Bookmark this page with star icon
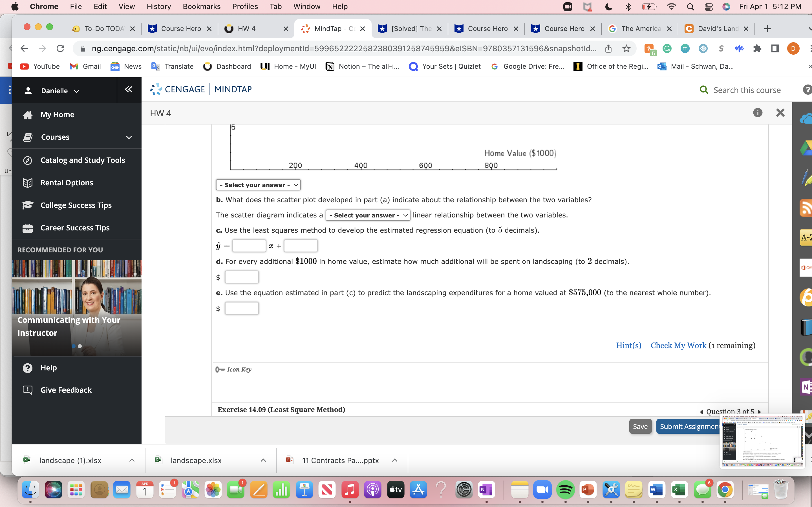 point(626,49)
